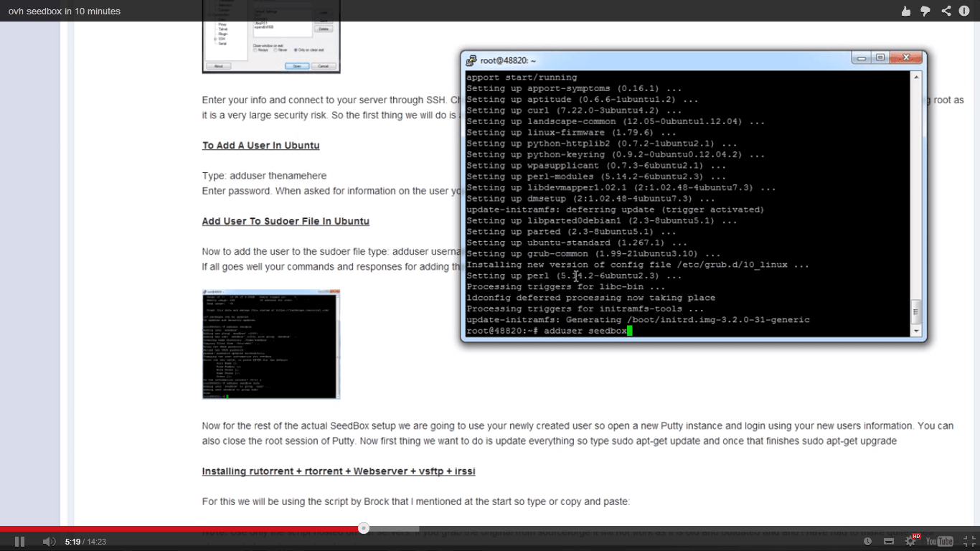Open the HD quality settings gear
This screenshot has height=551, width=980.
(x=911, y=542)
